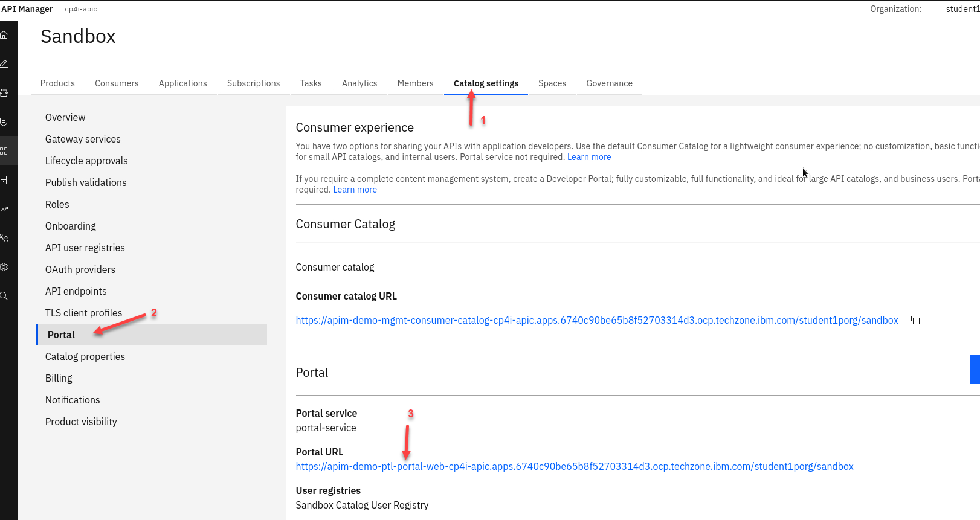Open the Settings gear icon in sidebar

4,267
